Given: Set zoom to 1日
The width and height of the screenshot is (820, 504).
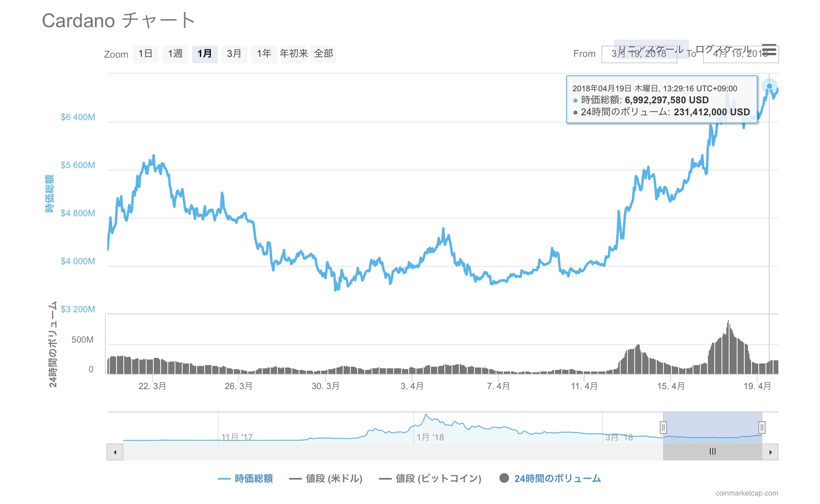Looking at the screenshot, I should point(146,54).
